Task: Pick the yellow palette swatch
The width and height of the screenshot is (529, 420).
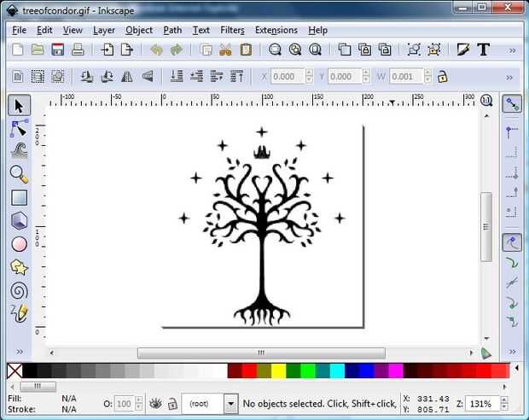Action: (x=279, y=370)
